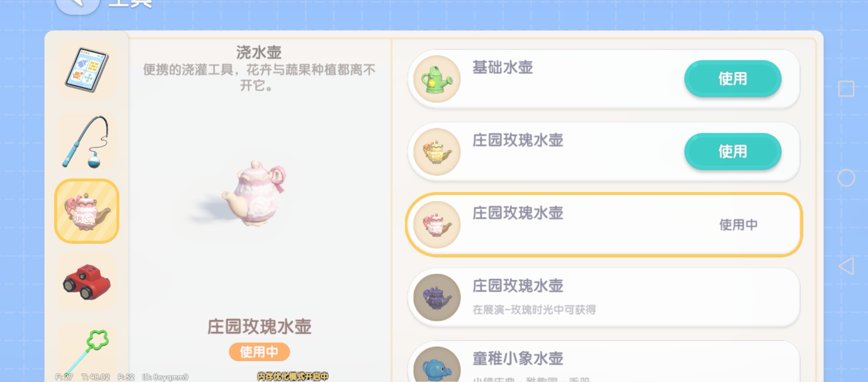The image size is (868, 382).
Task: Click the yellow 庄园玫瑰水壶 teapot icon
Action: (437, 152)
